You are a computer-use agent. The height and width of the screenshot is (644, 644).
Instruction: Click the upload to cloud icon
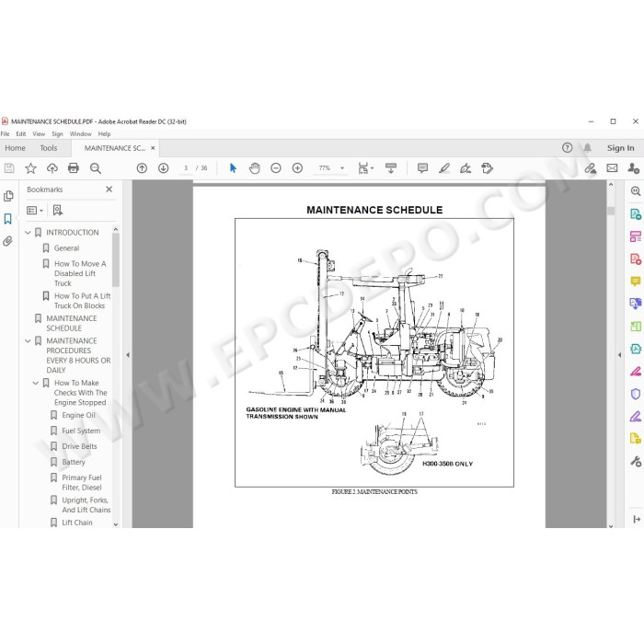tap(52, 168)
